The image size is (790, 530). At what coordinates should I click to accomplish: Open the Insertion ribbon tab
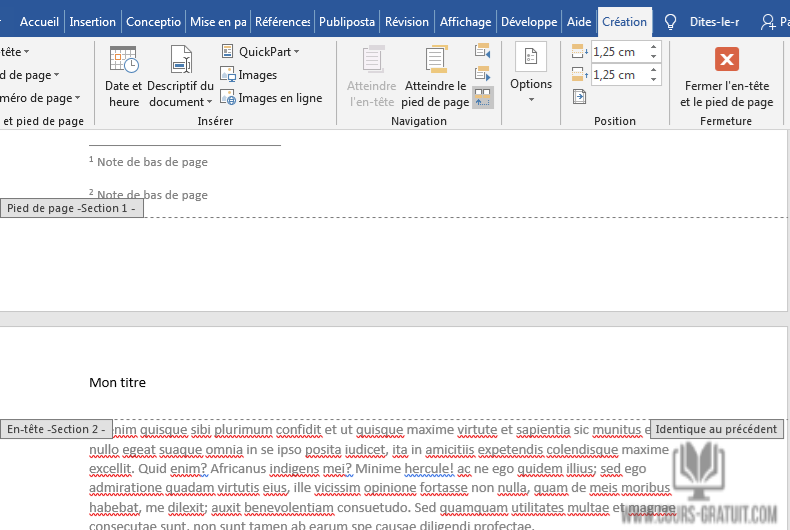pos(93,21)
